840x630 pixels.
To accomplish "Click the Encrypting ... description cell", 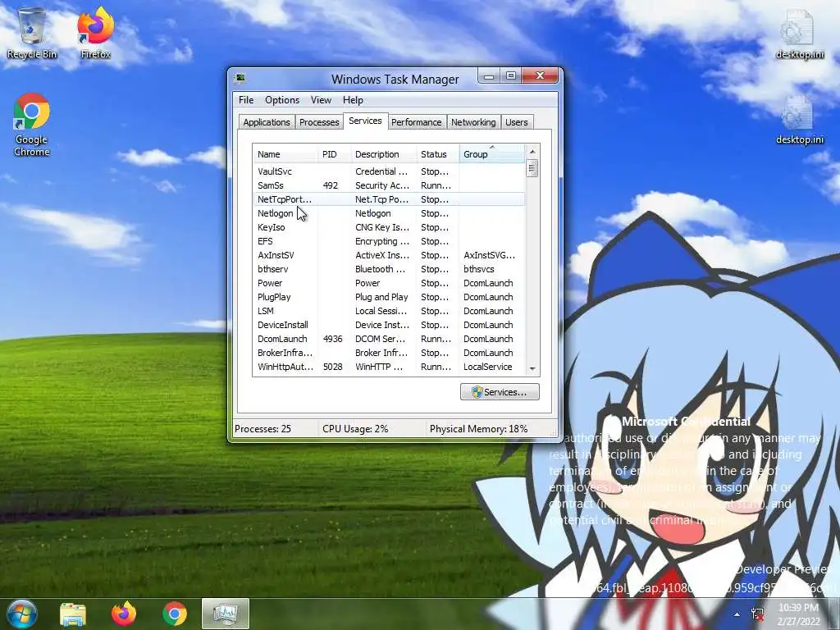I will pyautogui.click(x=382, y=241).
